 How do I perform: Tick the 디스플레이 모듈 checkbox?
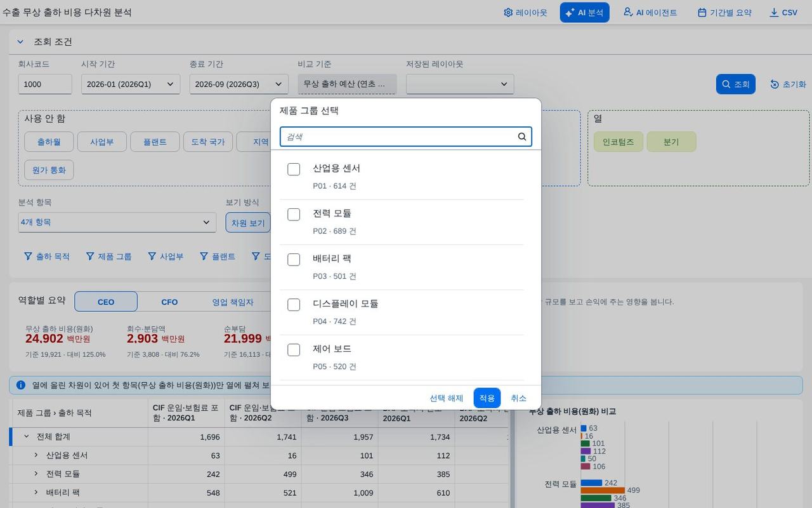[x=294, y=305]
